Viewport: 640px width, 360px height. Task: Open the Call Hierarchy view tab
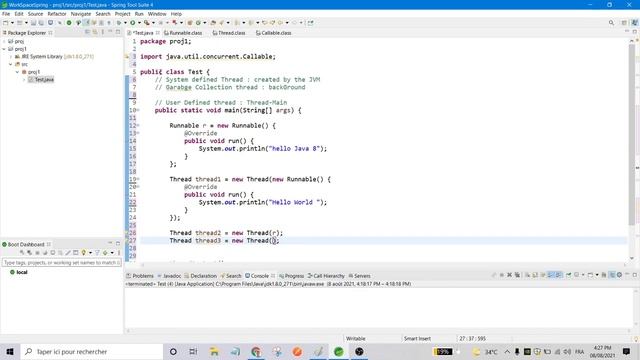coord(326,276)
